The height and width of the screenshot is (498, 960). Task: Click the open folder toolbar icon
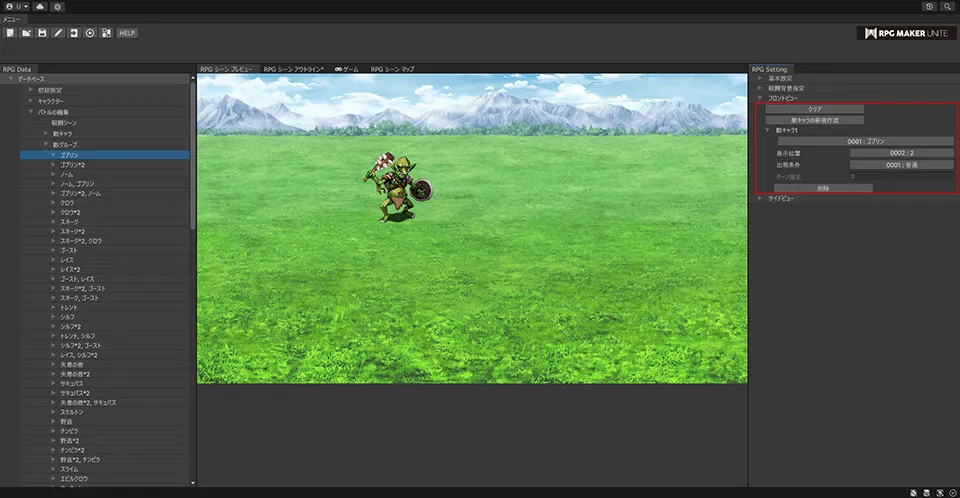(x=26, y=33)
